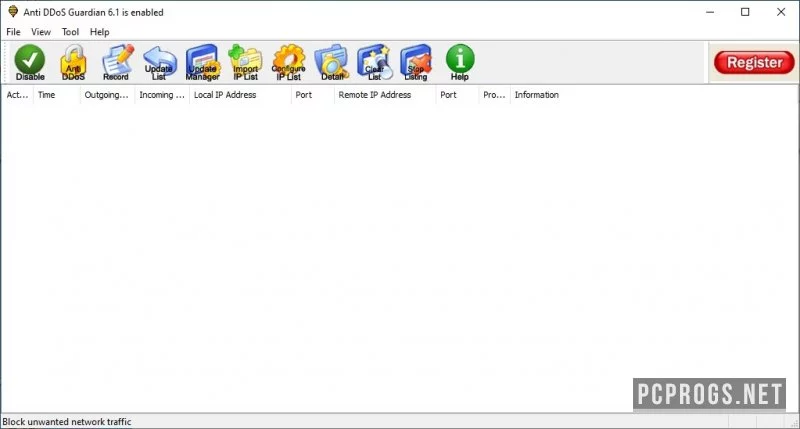Open the View menu
The image size is (800, 429).
click(x=41, y=32)
